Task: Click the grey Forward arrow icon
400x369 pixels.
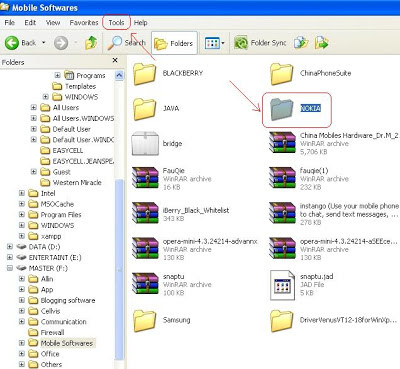Action: 61,43
